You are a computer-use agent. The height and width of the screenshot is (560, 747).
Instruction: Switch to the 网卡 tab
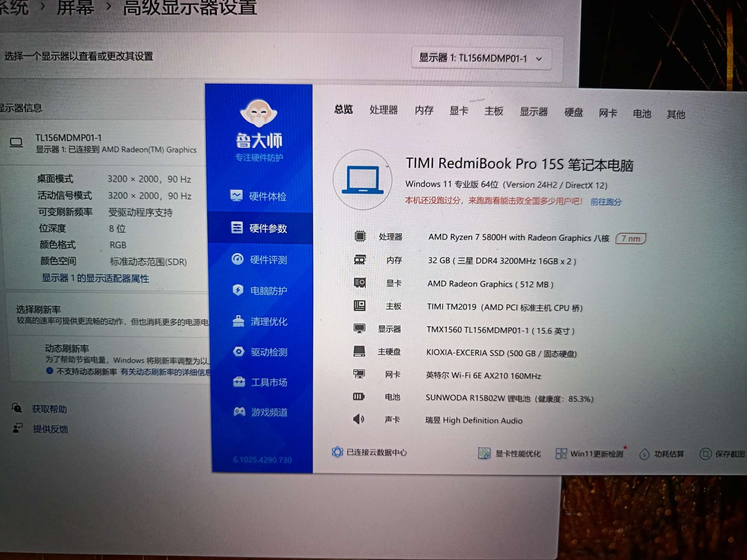pos(608,113)
